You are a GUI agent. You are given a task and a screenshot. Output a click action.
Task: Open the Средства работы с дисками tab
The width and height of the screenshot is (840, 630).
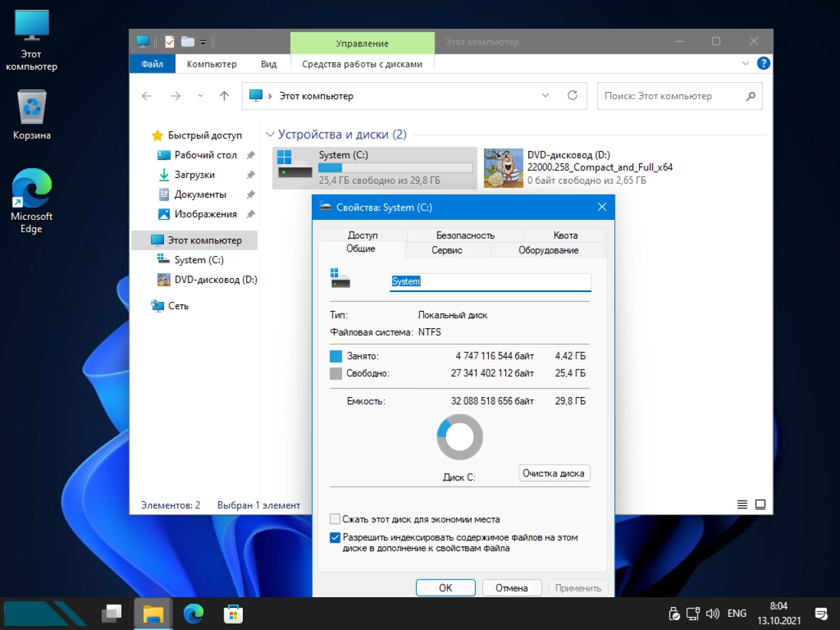pos(362,64)
